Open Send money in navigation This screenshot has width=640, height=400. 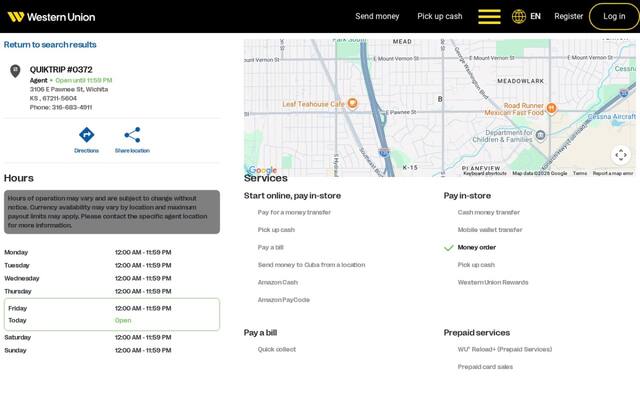377,16
